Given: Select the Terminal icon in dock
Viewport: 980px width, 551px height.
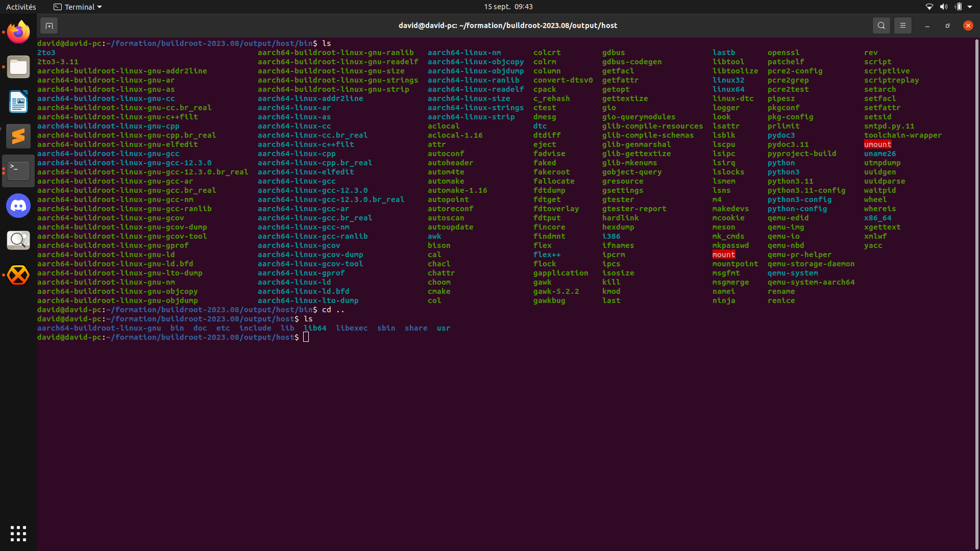Looking at the screenshot, I should click(18, 171).
